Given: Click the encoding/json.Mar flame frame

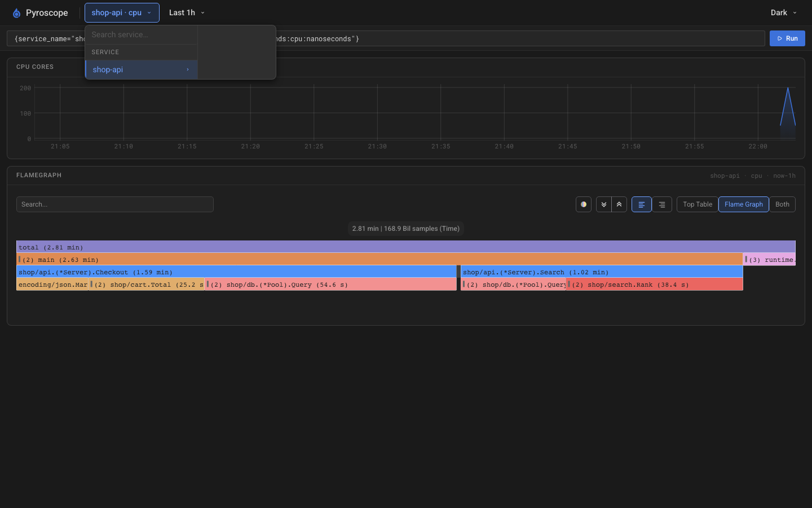Looking at the screenshot, I should 52,284.
